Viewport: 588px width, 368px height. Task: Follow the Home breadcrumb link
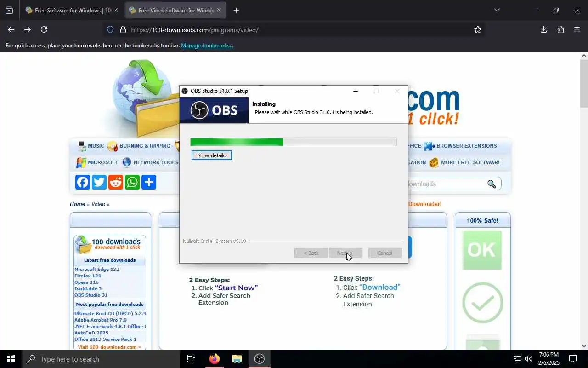pyautogui.click(x=77, y=204)
